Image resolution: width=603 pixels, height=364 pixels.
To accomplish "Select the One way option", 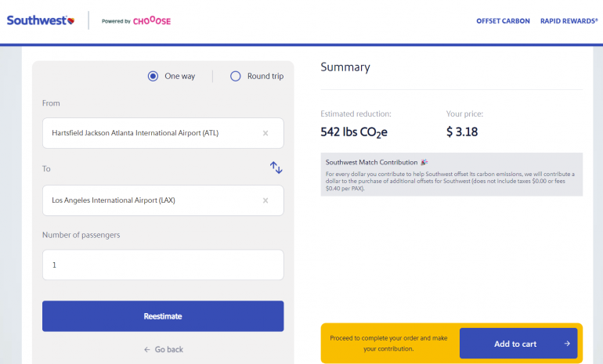I will pos(153,76).
